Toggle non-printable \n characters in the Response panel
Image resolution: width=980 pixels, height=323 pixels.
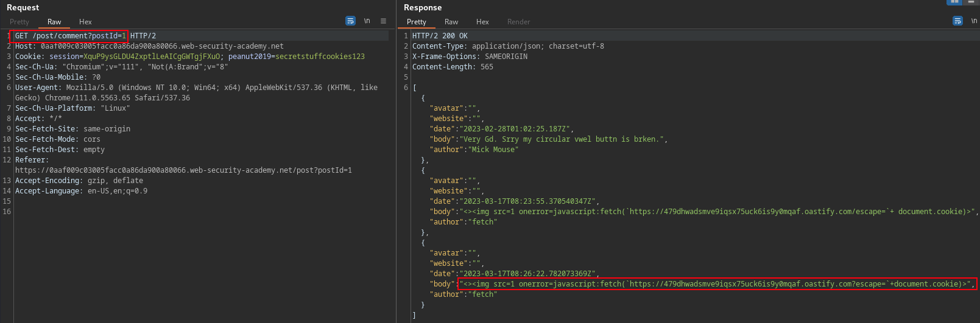click(x=974, y=21)
